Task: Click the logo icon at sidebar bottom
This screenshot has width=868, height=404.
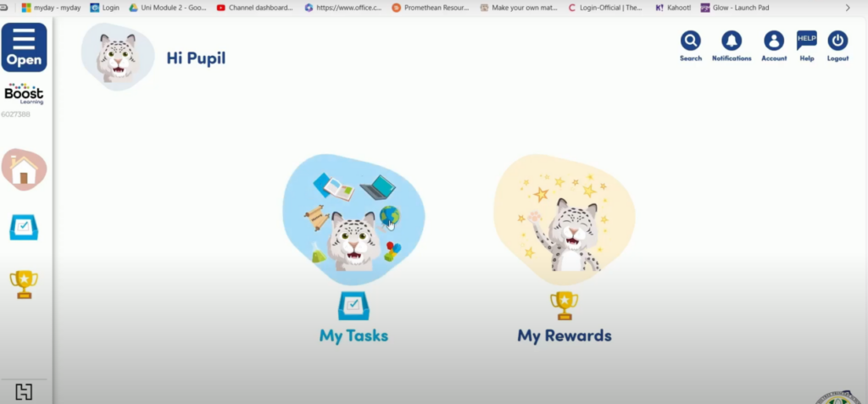Action: click(x=24, y=392)
